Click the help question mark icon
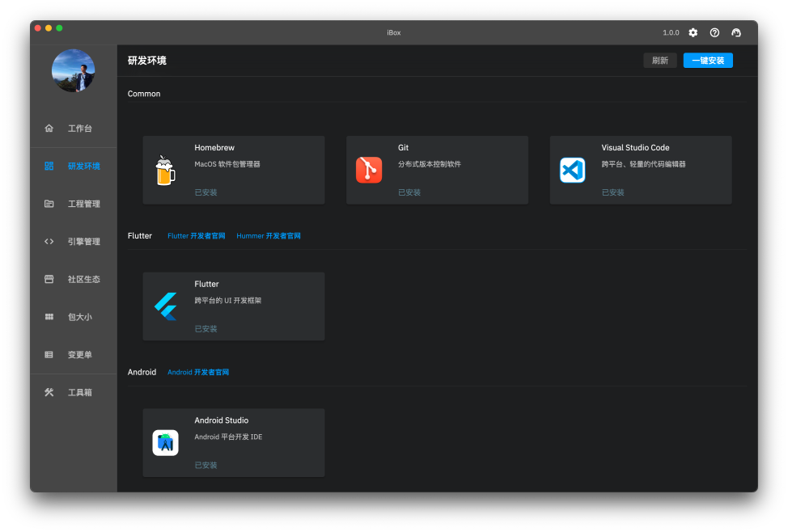Viewport: 788px width, 532px height. tap(714, 32)
